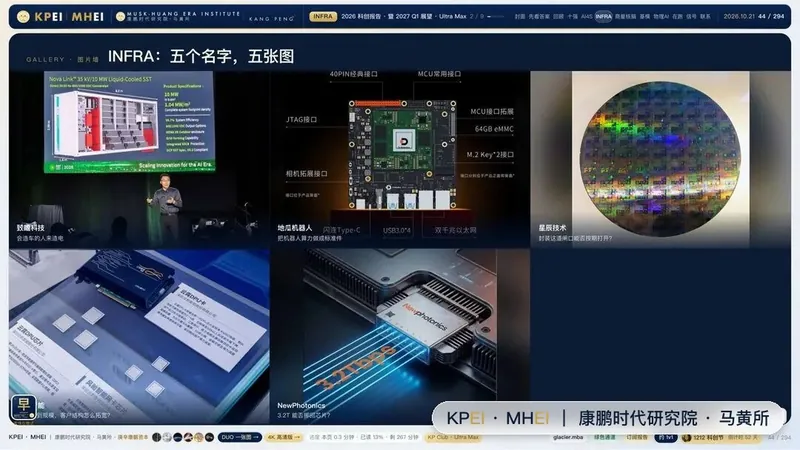Click the INFRA gold badge in header
Image resolution: width=800 pixels, height=450 pixels.
(322, 16)
